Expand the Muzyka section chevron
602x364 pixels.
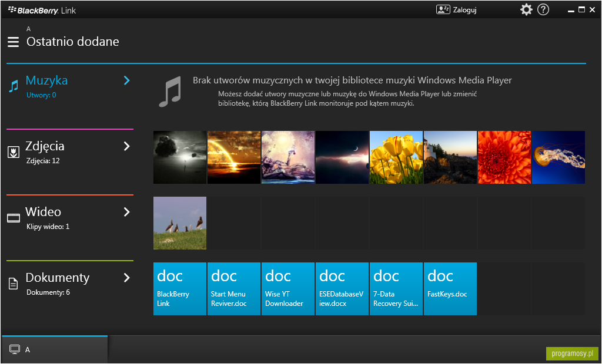tap(127, 80)
